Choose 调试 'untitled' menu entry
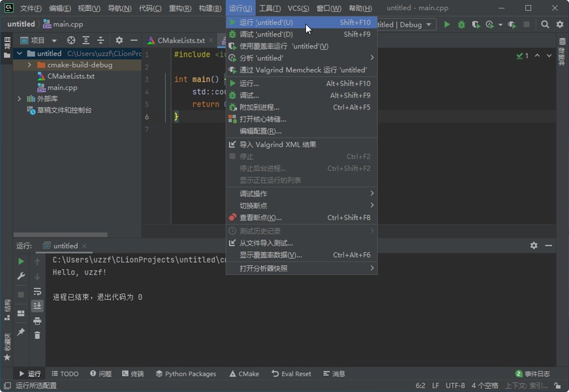 (301, 35)
